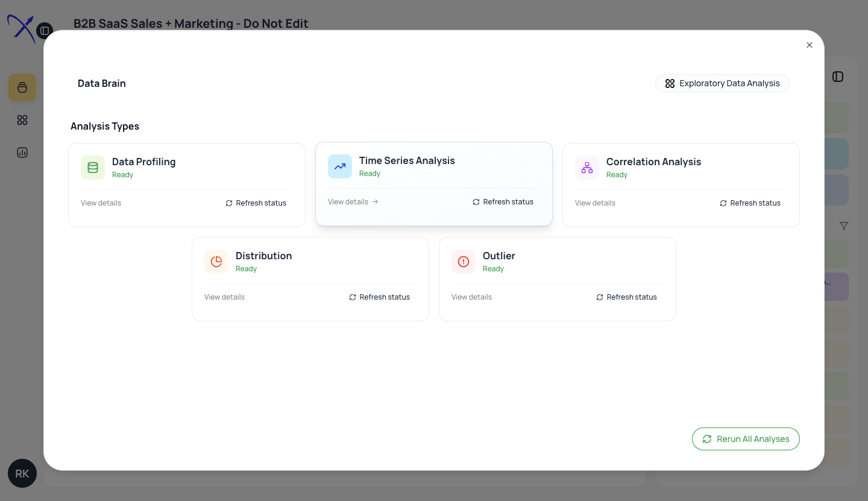Open the highlighted bucket sidebar icon

point(22,87)
